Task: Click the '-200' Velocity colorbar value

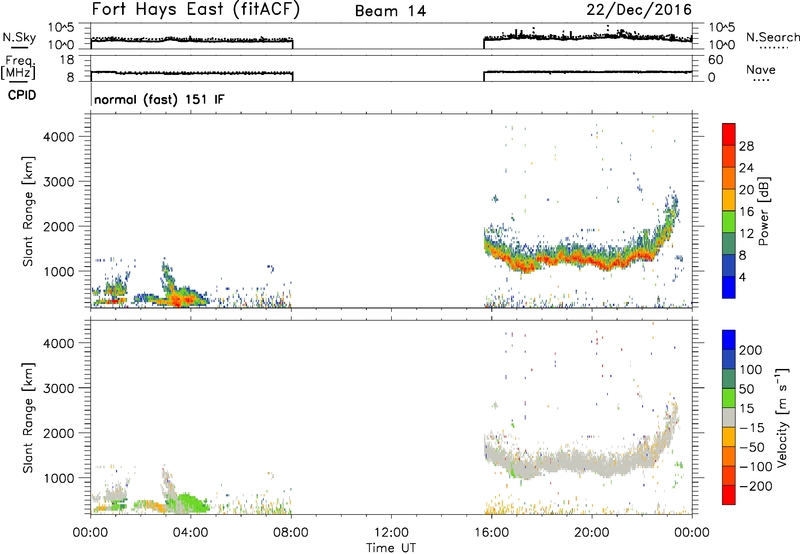Action: (x=755, y=486)
